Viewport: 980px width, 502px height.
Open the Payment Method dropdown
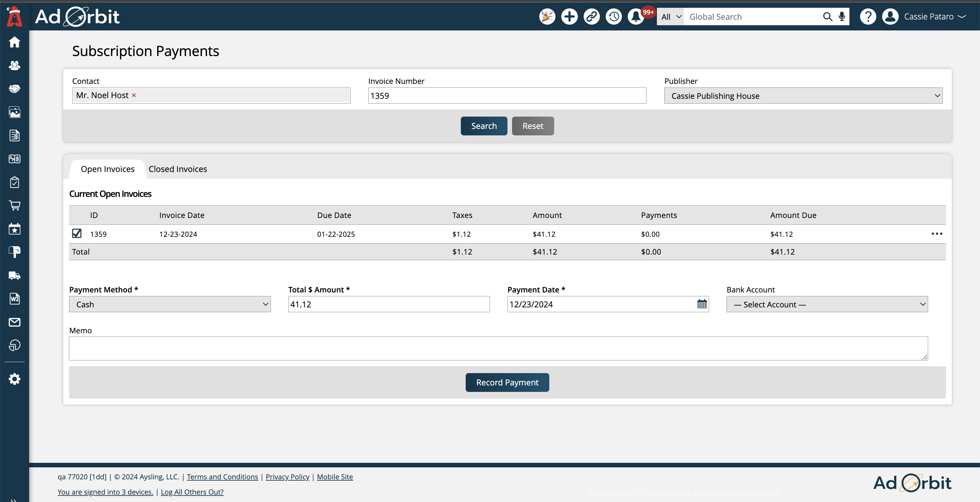[170, 304]
